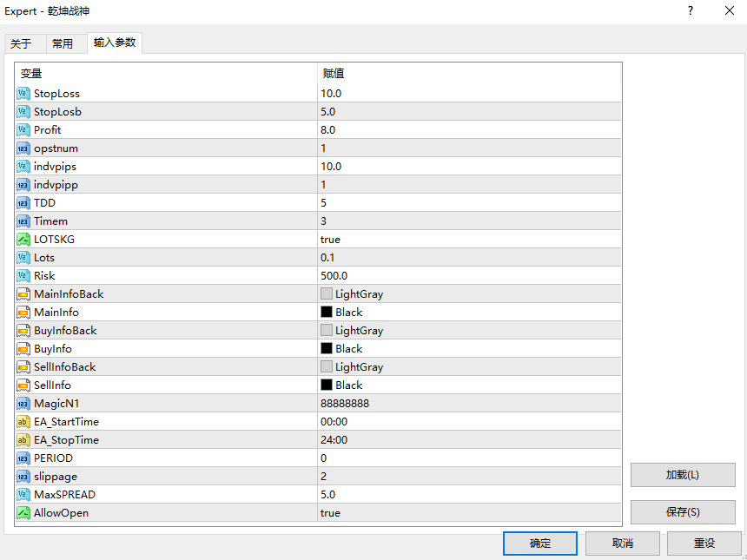The height and width of the screenshot is (560, 747).
Task: Select the Profit value 8.0
Action: tap(328, 130)
